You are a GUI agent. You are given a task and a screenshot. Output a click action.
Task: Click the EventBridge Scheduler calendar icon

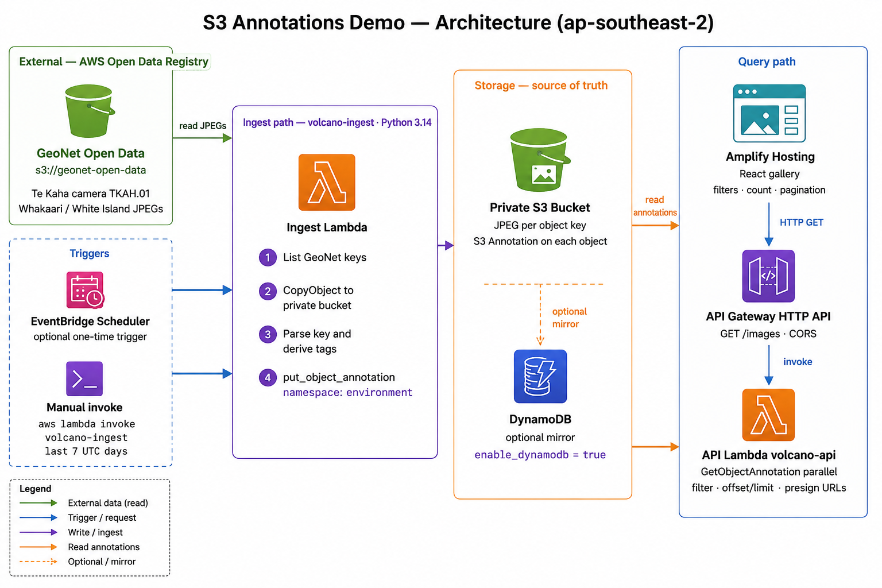point(85,290)
